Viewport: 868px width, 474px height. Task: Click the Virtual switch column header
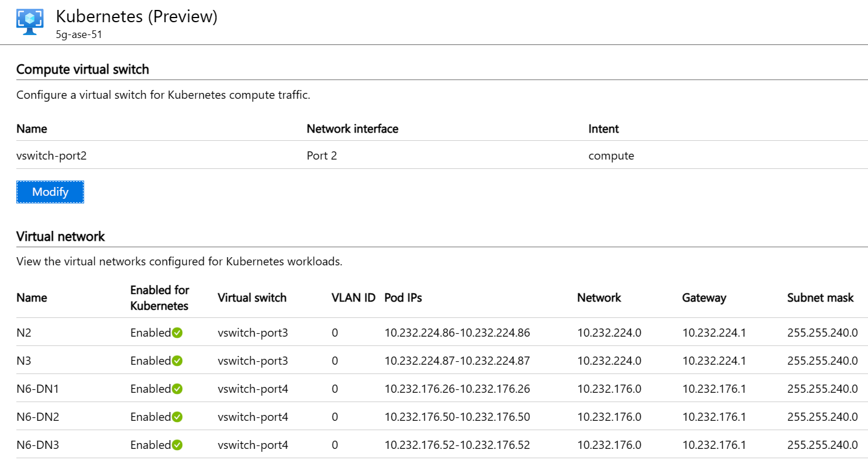(x=252, y=297)
